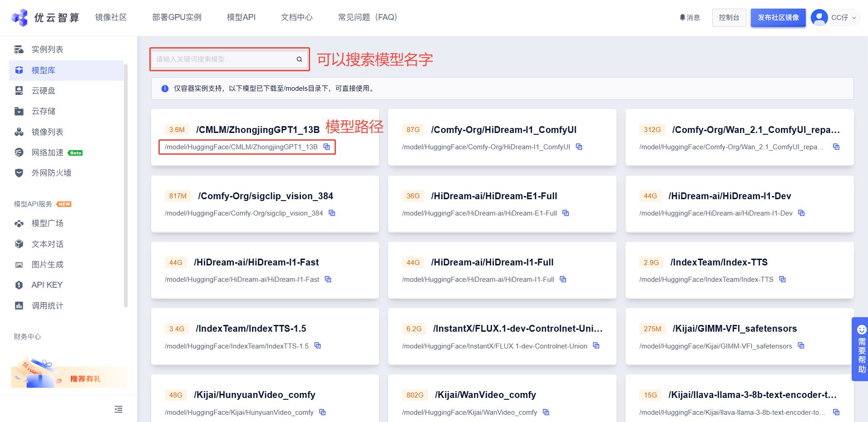Click the info icon in the notice bar
The width and height of the screenshot is (868, 422).
(x=165, y=88)
